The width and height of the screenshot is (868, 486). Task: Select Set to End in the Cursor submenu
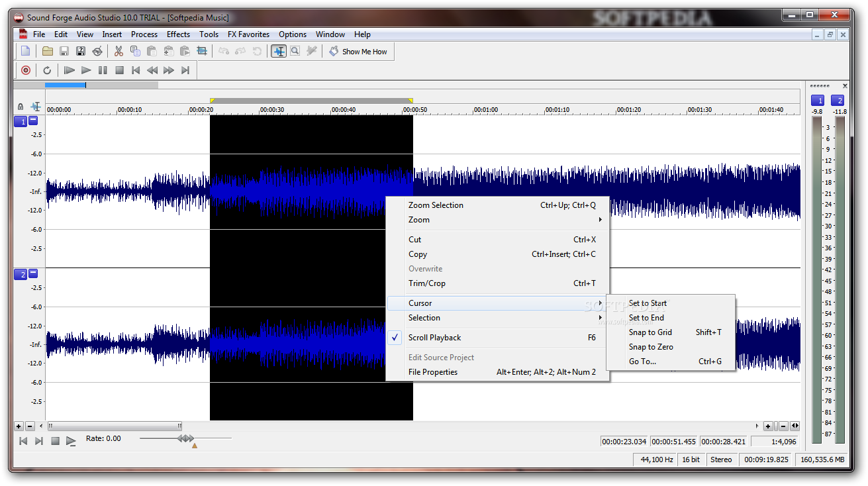click(671, 318)
